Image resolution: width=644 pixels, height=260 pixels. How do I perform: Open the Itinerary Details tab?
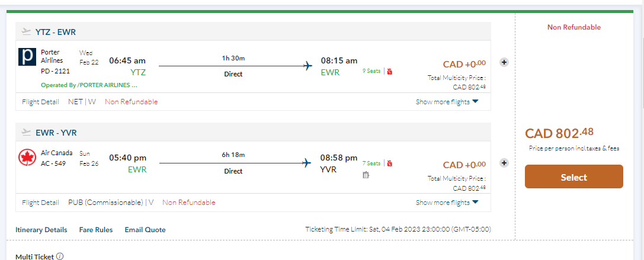[x=41, y=230]
